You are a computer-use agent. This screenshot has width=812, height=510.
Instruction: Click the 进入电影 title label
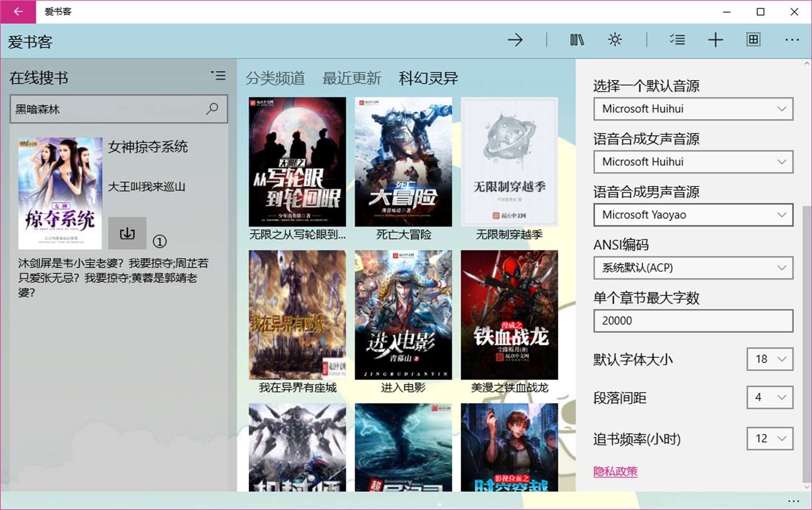[404, 388]
